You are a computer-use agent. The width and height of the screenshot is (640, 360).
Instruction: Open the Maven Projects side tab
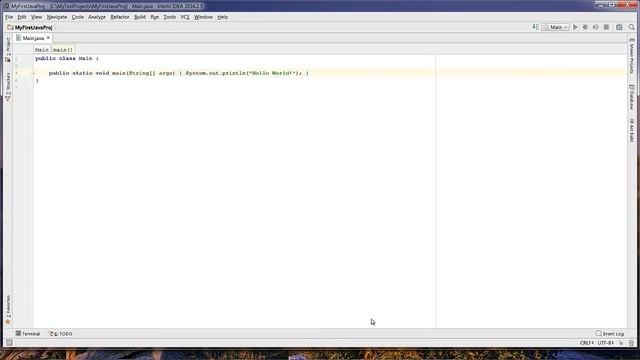point(632,56)
